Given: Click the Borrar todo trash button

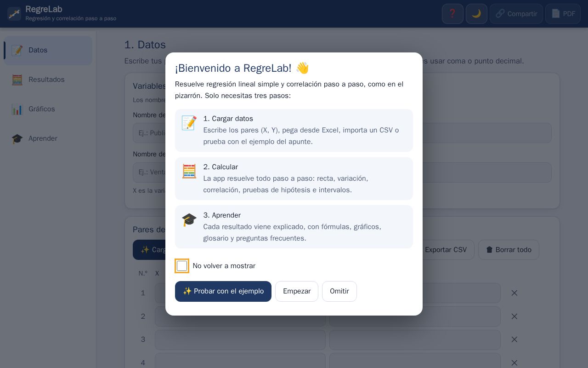Looking at the screenshot, I should click(509, 250).
